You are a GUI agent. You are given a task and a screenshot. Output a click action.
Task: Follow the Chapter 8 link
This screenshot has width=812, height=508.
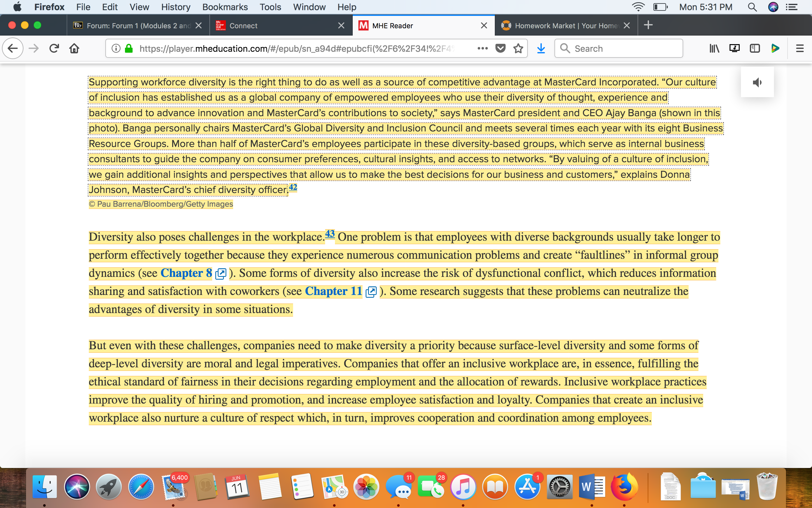(x=186, y=273)
